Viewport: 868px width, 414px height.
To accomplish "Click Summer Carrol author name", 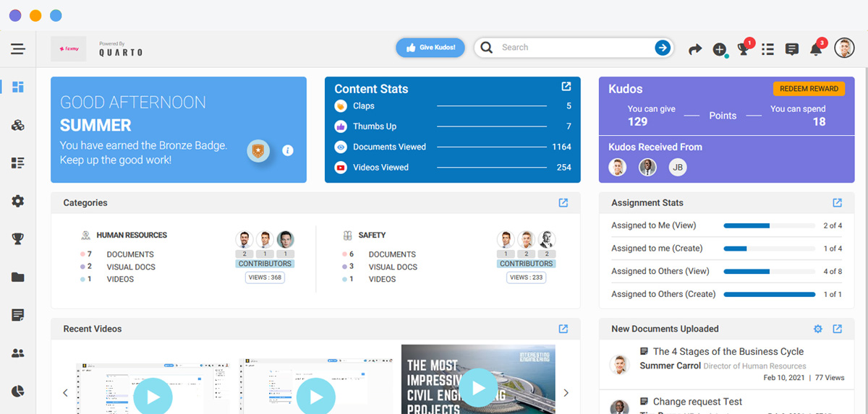I will pos(670,366).
